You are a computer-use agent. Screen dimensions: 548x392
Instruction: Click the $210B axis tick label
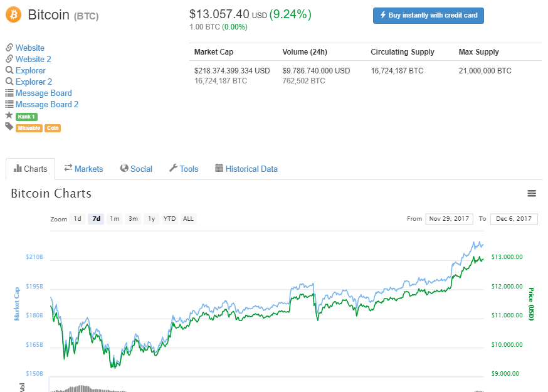pyautogui.click(x=34, y=257)
